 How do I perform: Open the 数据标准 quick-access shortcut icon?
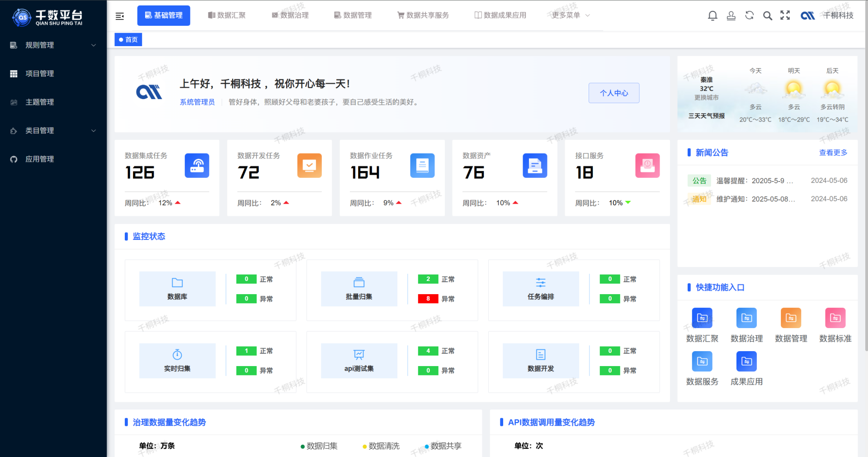click(835, 318)
